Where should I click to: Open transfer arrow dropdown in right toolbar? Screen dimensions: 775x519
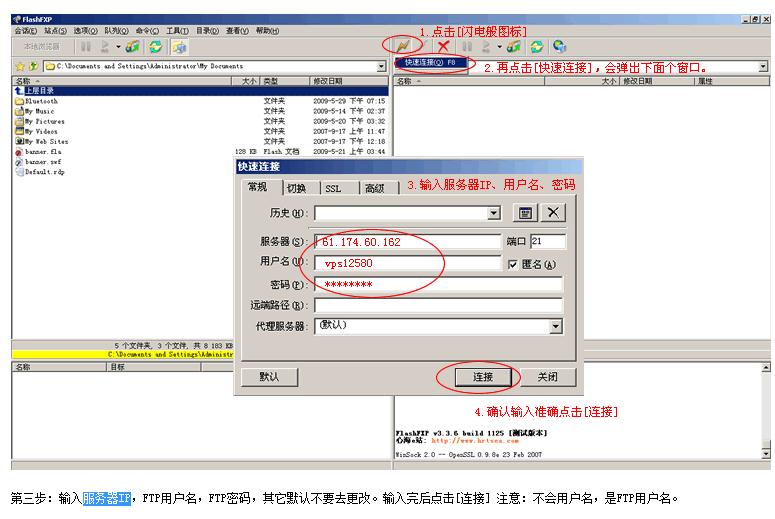tap(500, 47)
